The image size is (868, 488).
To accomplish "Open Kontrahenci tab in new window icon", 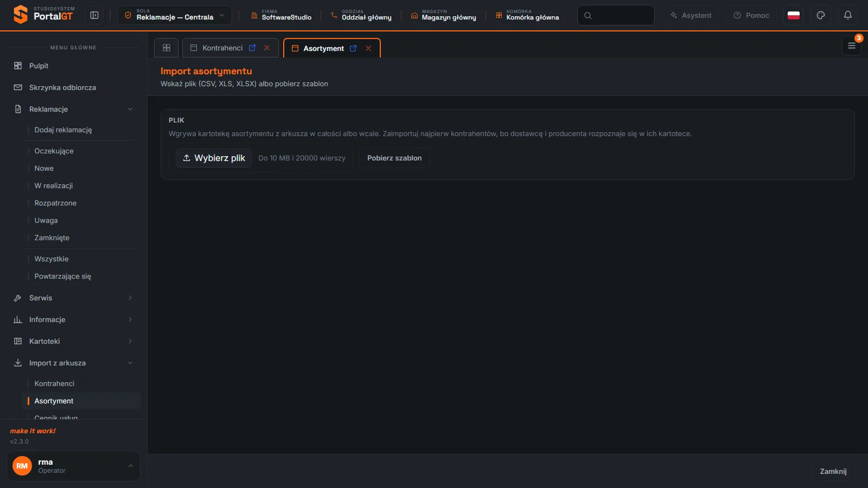I will [252, 48].
